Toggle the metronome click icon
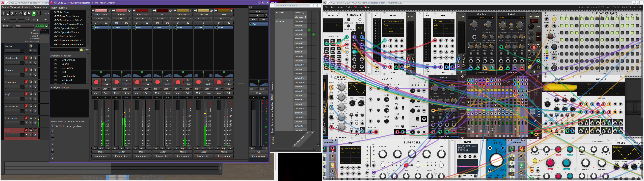 (x=7, y=13)
